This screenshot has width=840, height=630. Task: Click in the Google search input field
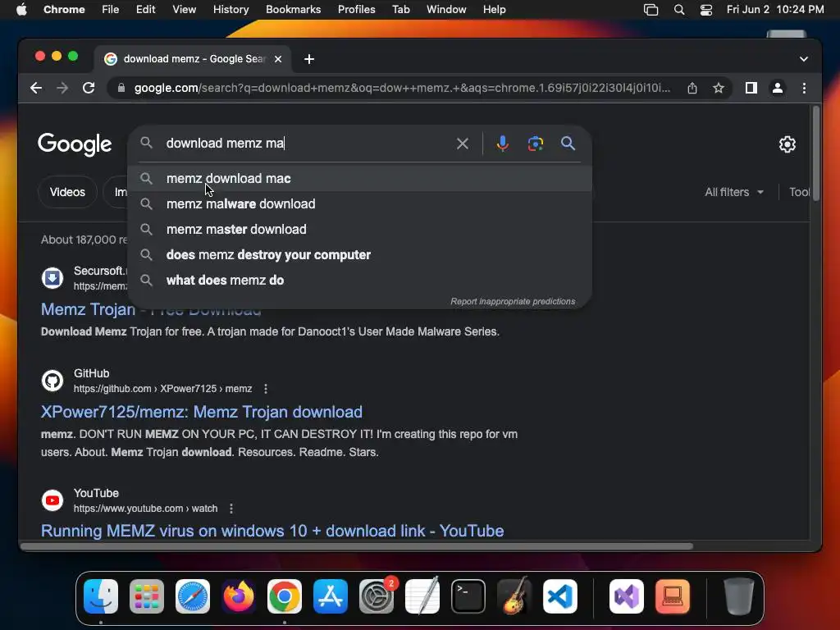(305, 143)
